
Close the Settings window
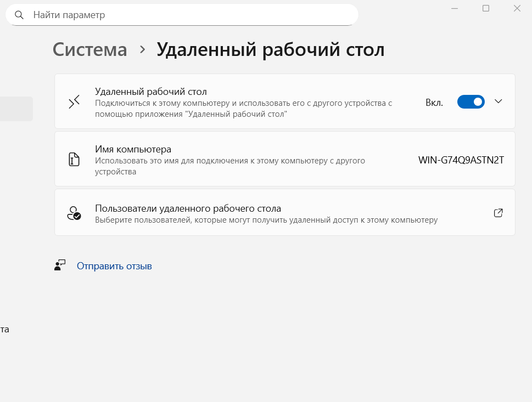(x=517, y=8)
